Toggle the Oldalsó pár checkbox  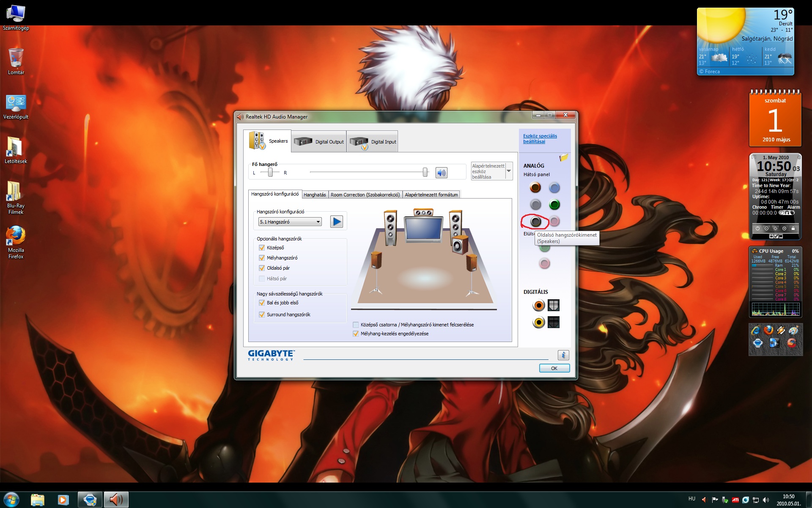tap(262, 268)
